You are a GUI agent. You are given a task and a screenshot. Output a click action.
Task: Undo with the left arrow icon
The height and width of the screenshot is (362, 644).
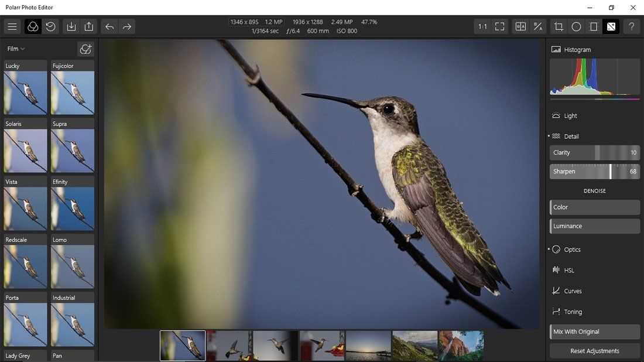tap(109, 27)
